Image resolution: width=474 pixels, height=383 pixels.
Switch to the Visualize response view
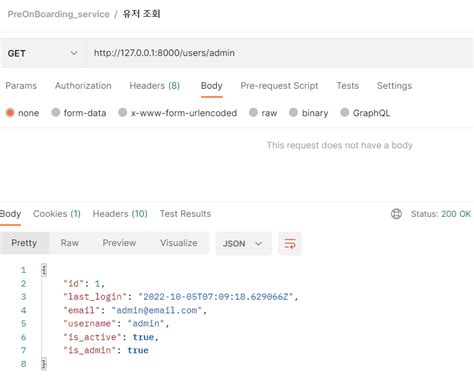[x=179, y=243]
